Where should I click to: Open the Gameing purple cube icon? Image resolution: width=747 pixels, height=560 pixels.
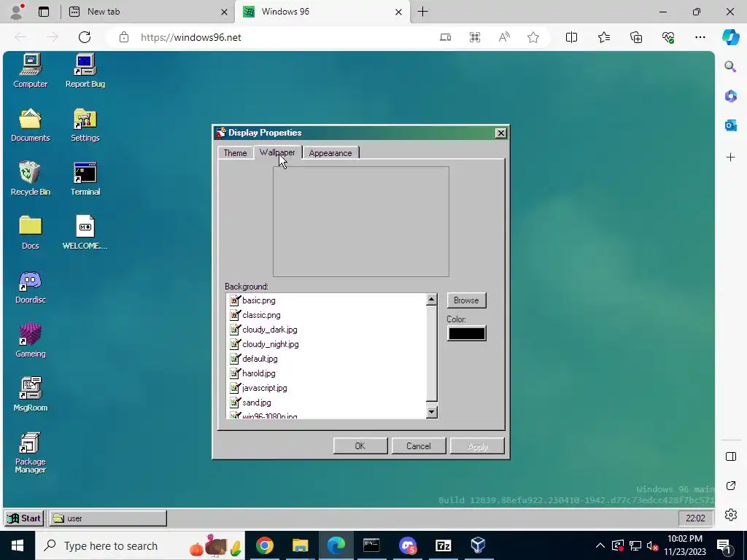click(31, 341)
